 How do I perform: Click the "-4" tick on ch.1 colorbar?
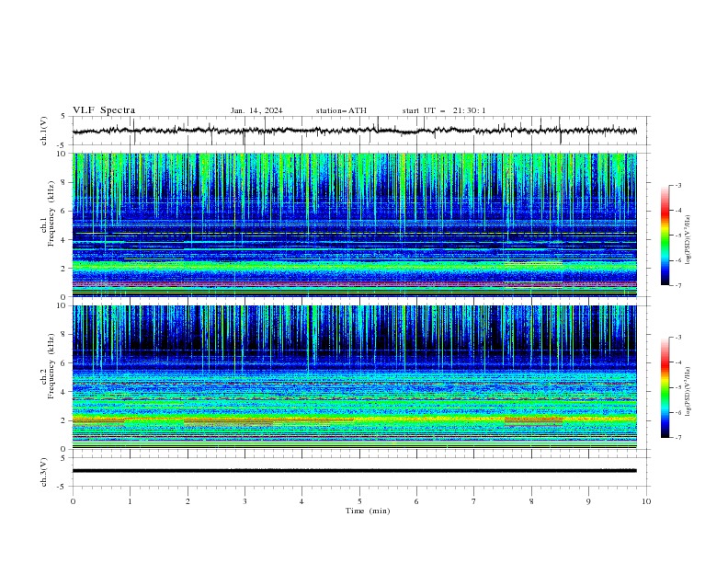(677, 211)
